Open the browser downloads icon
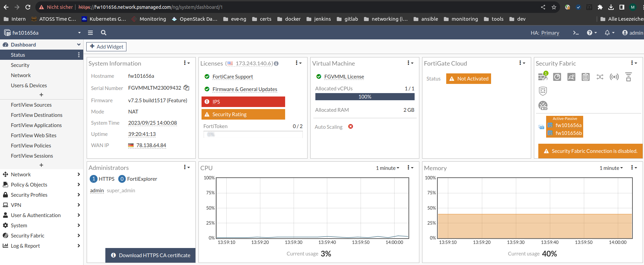644x265 pixels. pos(611,7)
